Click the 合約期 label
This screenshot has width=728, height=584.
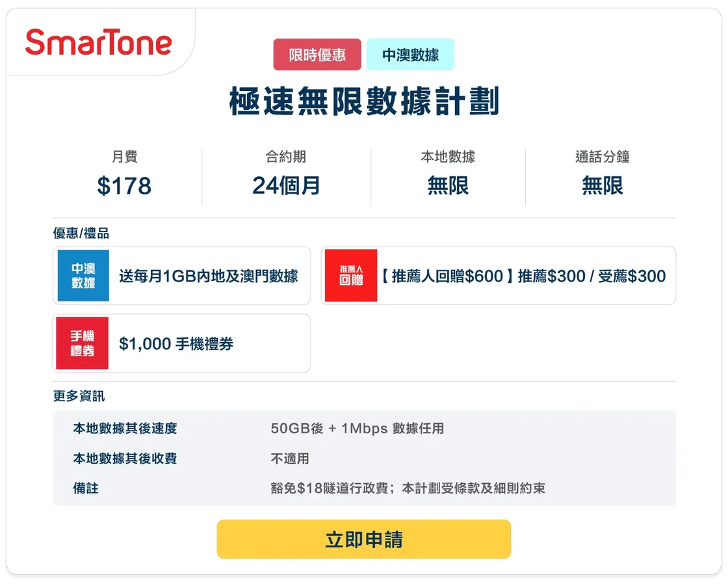[x=286, y=157]
